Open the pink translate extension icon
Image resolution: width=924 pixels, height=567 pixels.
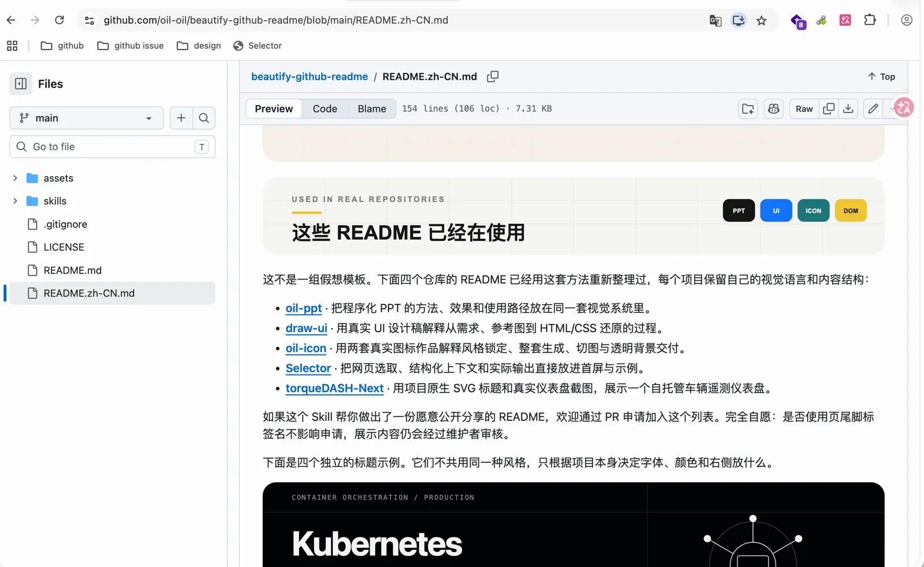point(845,21)
